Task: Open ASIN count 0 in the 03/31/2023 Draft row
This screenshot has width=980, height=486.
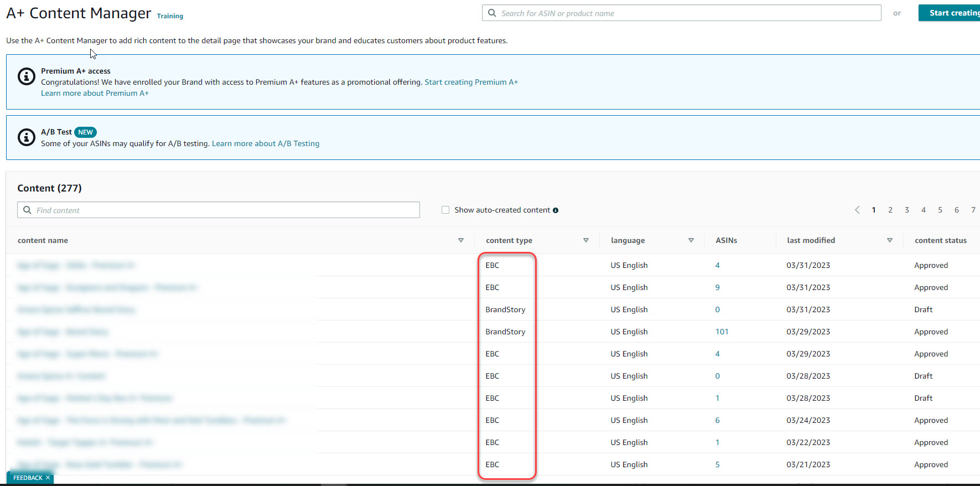Action: [x=718, y=309]
